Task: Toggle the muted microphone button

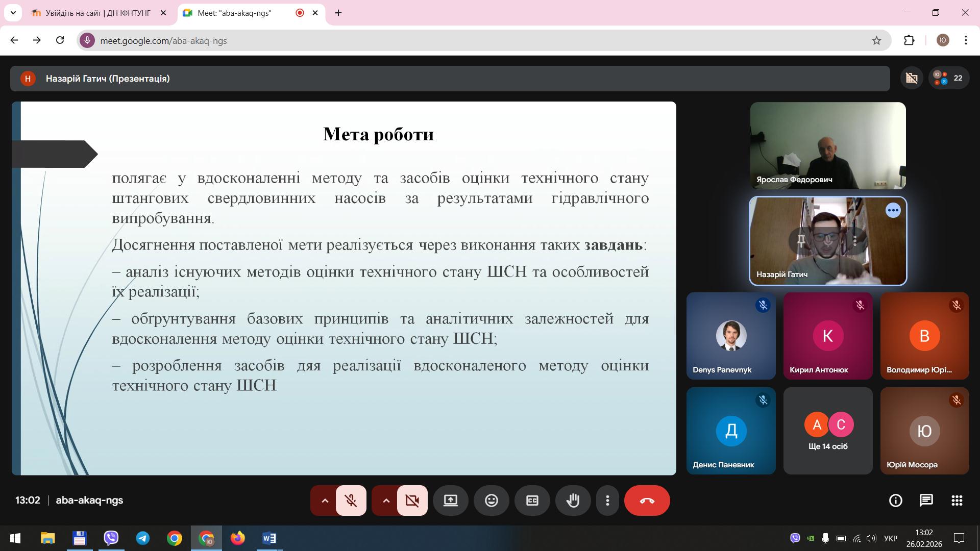Action: (x=351, y=500)
